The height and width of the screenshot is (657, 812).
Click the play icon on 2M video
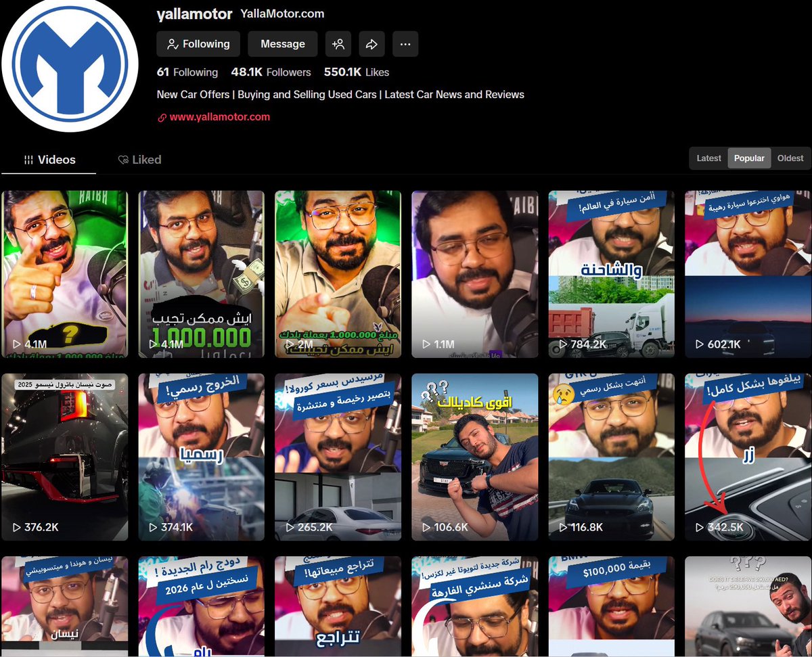[290, 344]
